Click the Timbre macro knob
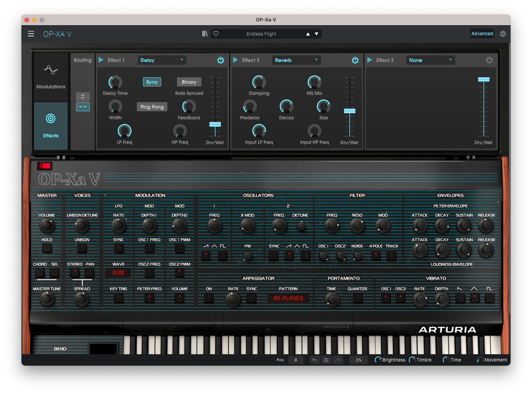The height and width of the screenshot is (394, 532). point(412,360)
